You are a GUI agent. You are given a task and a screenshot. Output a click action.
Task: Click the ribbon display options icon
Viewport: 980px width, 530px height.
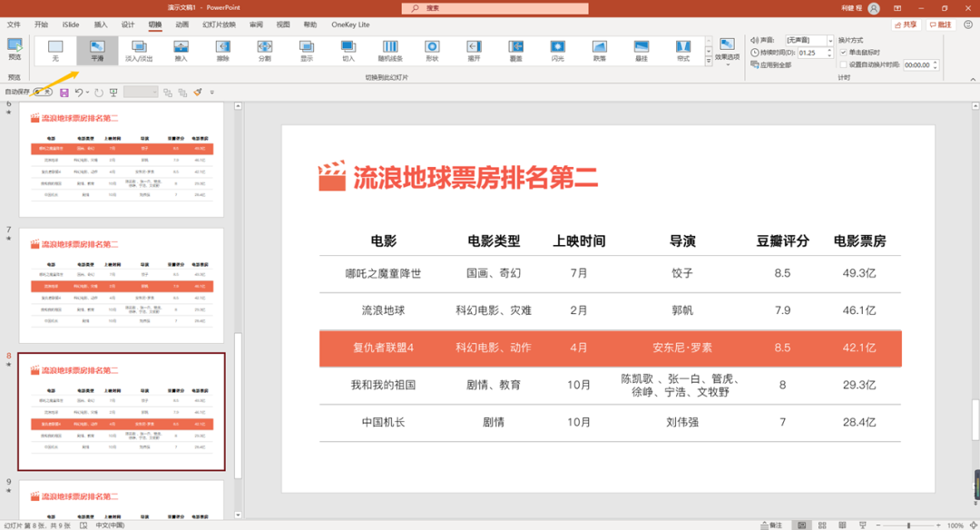pyautogui.click(x=897, y=8)
